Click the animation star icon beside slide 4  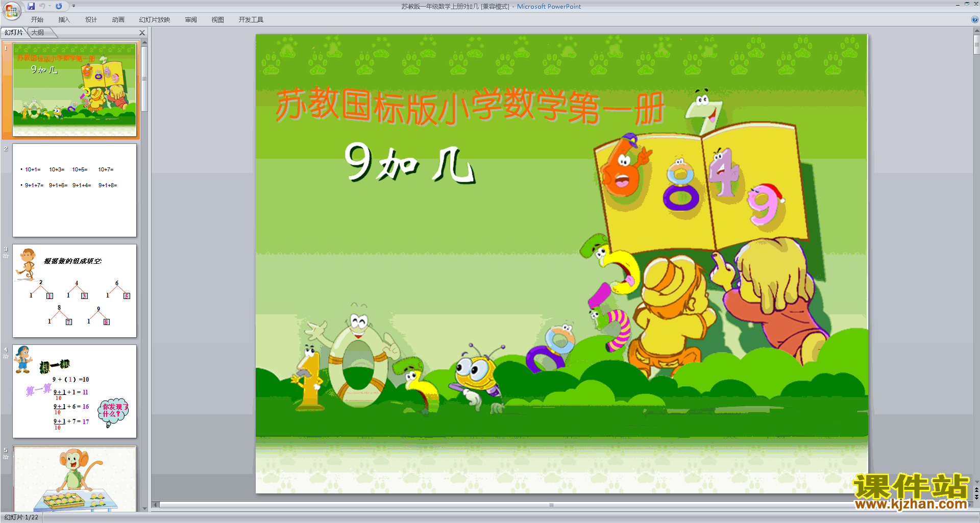click(x=6, y=357)
